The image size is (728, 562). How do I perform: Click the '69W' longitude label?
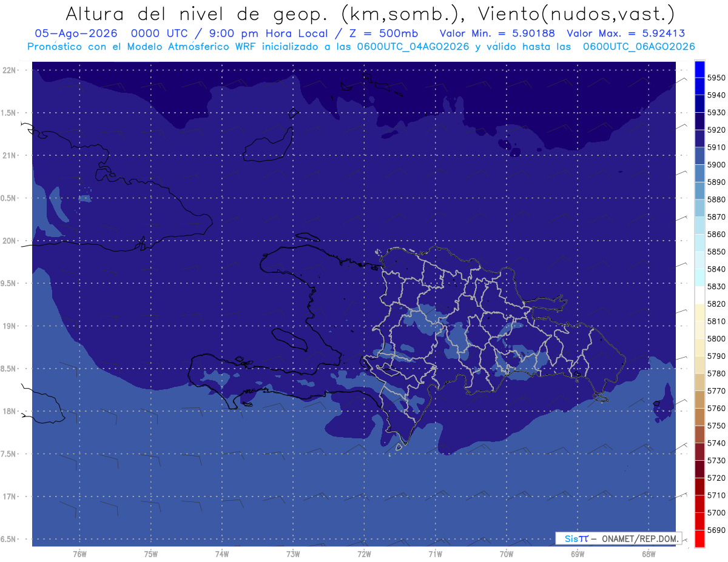(578, 554)
